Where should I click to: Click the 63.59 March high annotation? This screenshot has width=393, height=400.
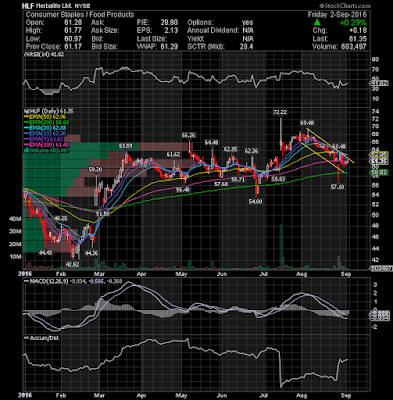click(x=126, y=146)
